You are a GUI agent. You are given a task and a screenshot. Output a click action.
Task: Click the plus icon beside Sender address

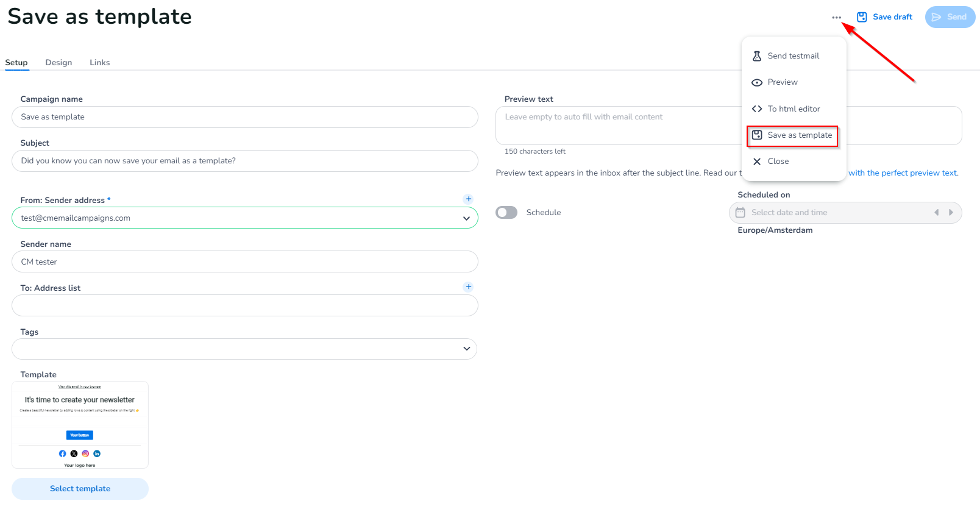(x=468, y=199)
